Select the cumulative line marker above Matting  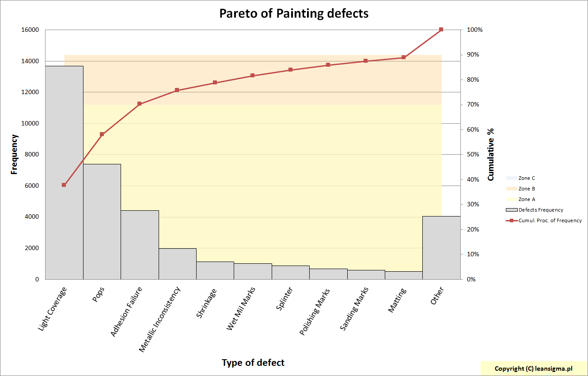tap(403, 57)
